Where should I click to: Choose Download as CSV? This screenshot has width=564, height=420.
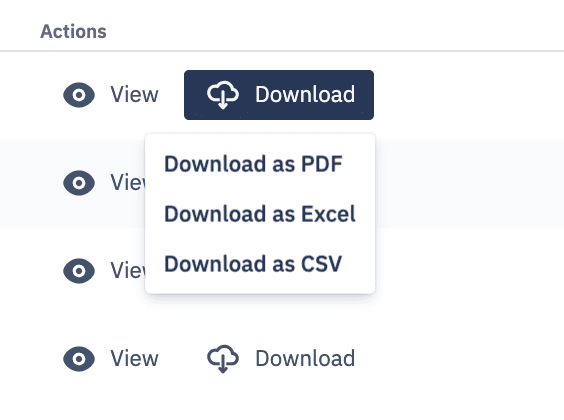[x=253, y=264]
